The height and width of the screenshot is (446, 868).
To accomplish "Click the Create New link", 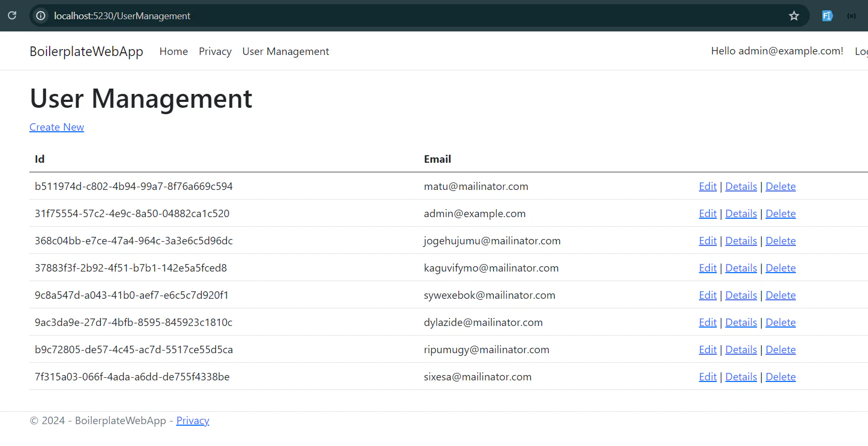I will pyautogui.click(x=57, y=127).
